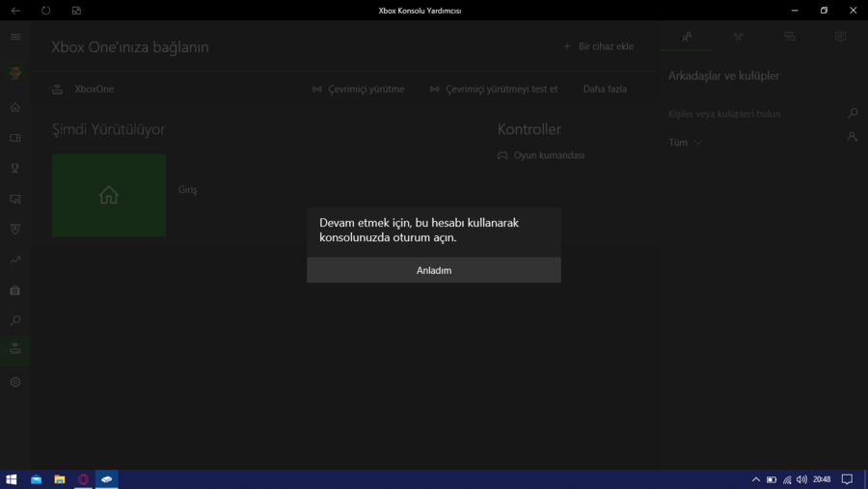Viewport: 868px width, 489px height.
Task: Click Oyun kumandası controller link
Action: (x=541, y=155)
